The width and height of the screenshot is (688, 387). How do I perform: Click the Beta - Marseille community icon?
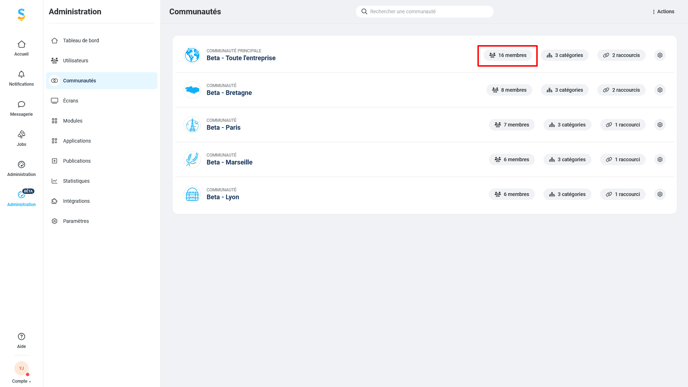(x=192, y=159)
